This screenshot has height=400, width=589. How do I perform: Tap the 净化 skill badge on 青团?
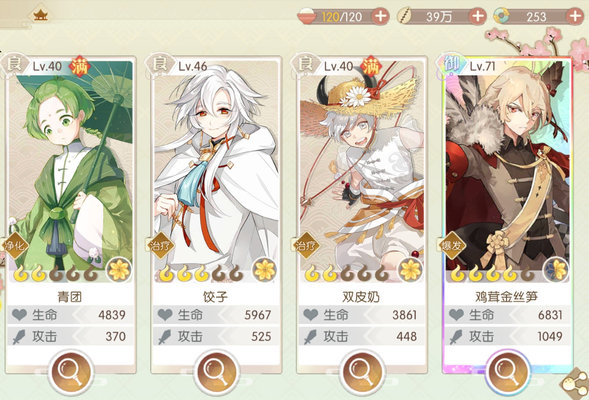tap(15, 246)
